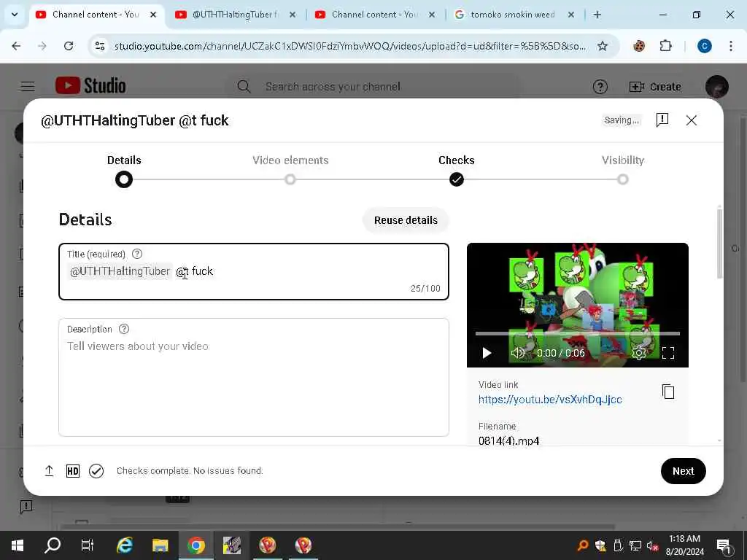Viewport: 747px width, 560px height.
Task: Click the YouTube Studio logo
Action: pyautogui.click(x=90, y=86)
